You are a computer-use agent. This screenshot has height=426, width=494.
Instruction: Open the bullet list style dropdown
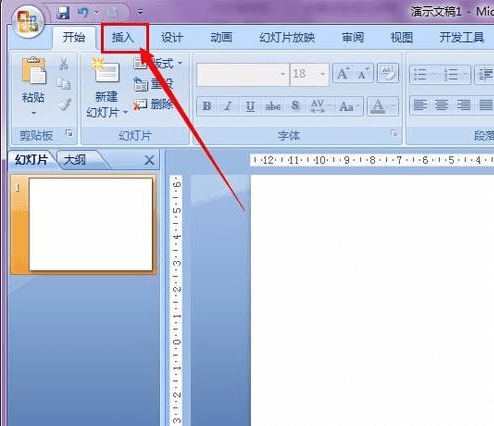tap(435, 75)
